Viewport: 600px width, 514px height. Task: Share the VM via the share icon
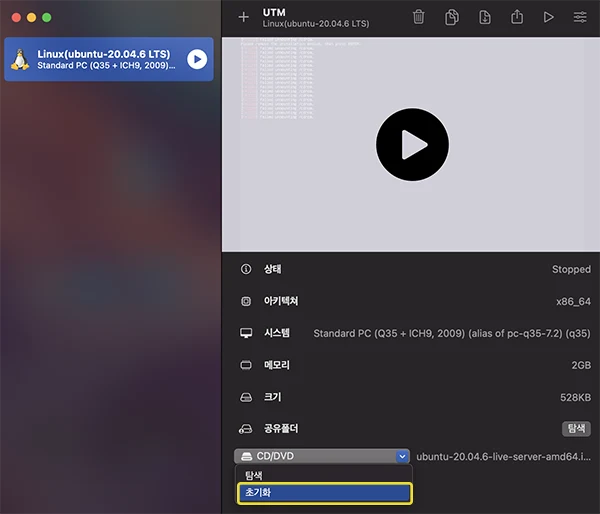click(517, 17)
